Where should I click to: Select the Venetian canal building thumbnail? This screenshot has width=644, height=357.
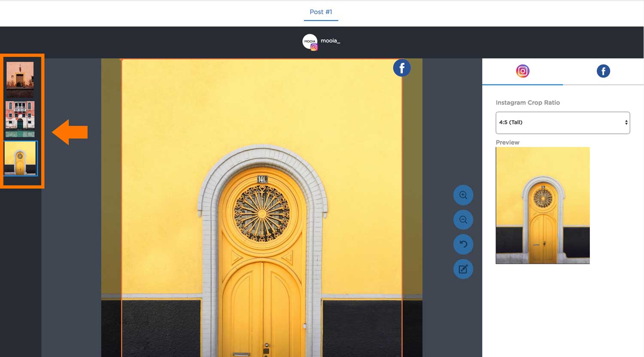pyautogui.click(x=20, y=118)
